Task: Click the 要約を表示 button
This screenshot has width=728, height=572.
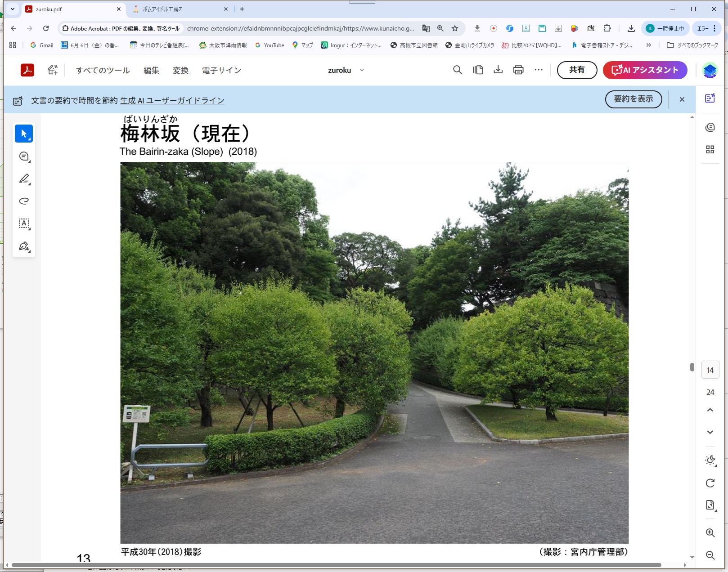Action: (633, 99)
